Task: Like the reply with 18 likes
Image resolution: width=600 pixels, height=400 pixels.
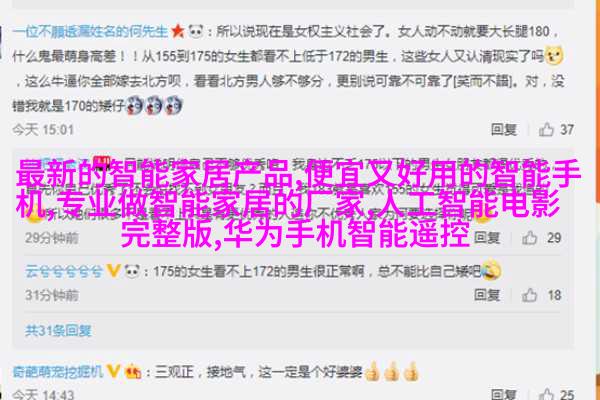Action: [x=530, y=295]
